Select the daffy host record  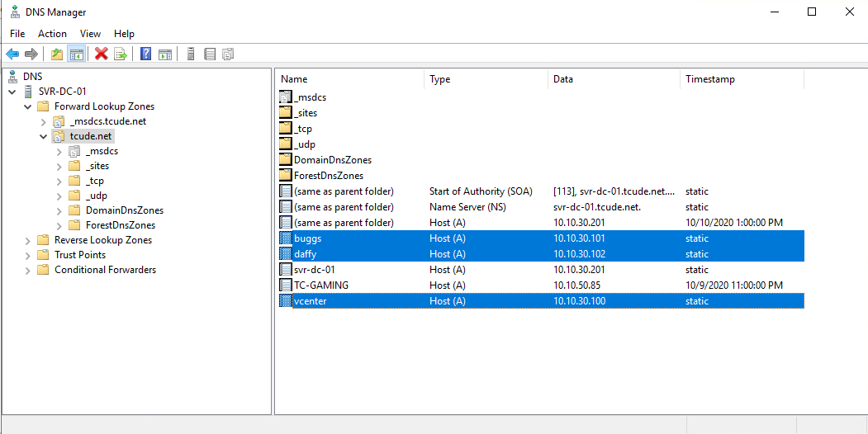(541, 254)
